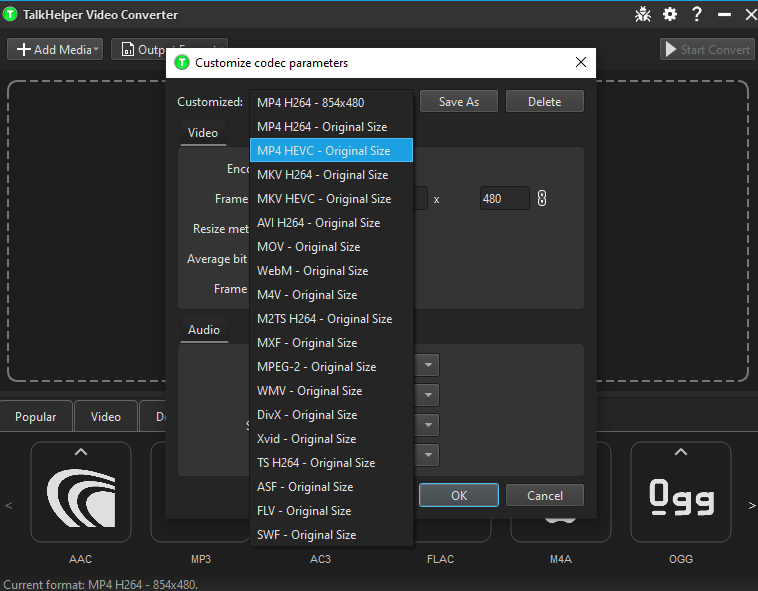Image resolution: width=758 pixels, height=591 pixels.
Task: Click the AC3 format label
Action: point(321,559)
